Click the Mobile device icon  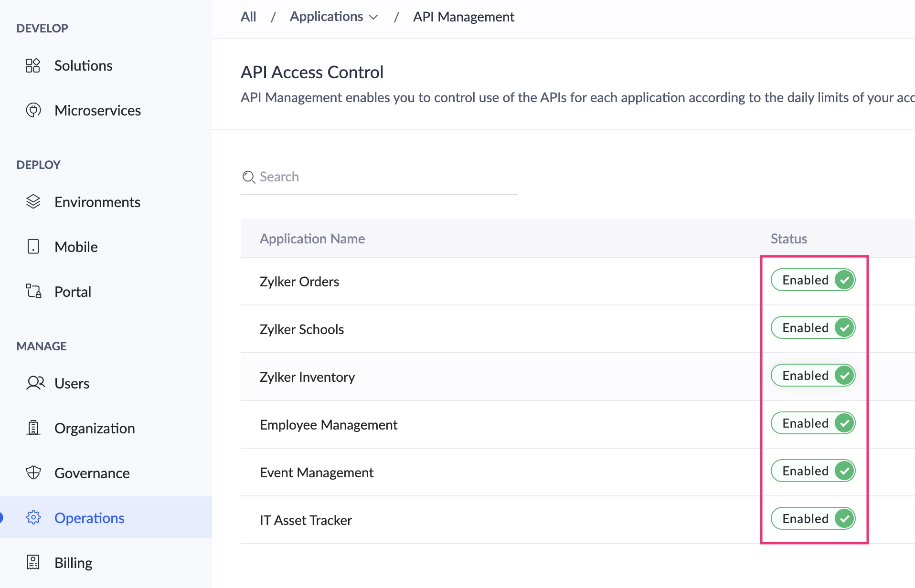(33, 247)
